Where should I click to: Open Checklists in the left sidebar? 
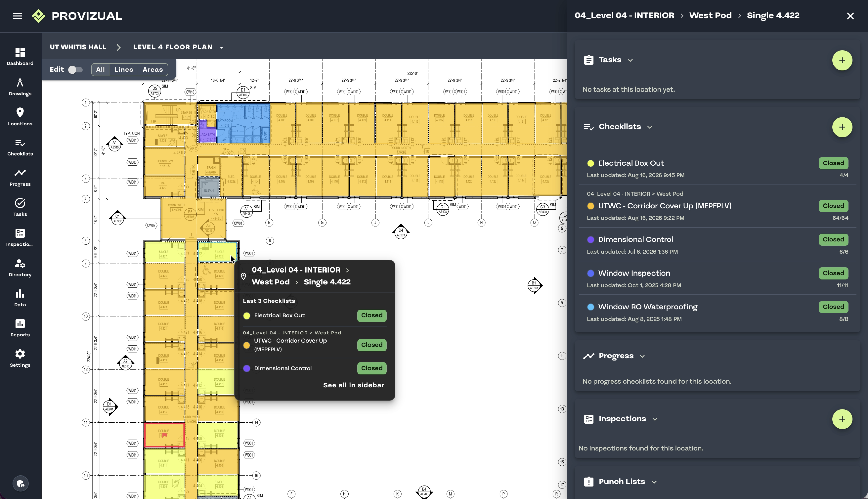[x=20, y=147]
